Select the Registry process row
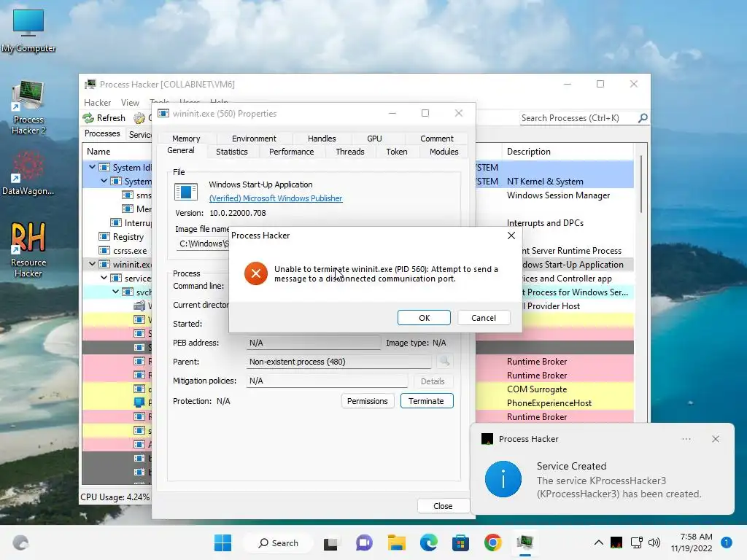Image resolution: width=747 pixels, height=560 pixels. click(117, 237)
